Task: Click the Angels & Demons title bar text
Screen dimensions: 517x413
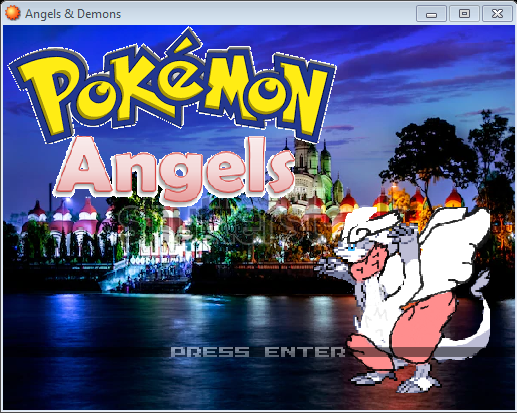Action: (73, 14)
